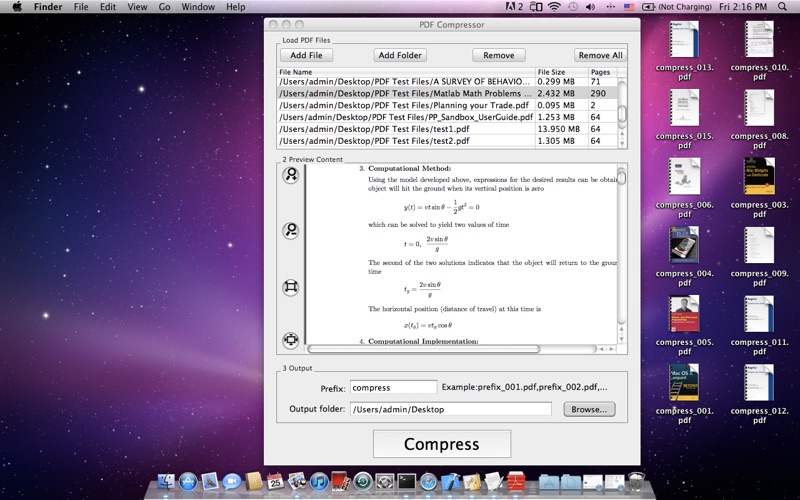Browse for an output folder
Viewport: 800px width, 500px height.
[x=589, y=409]
